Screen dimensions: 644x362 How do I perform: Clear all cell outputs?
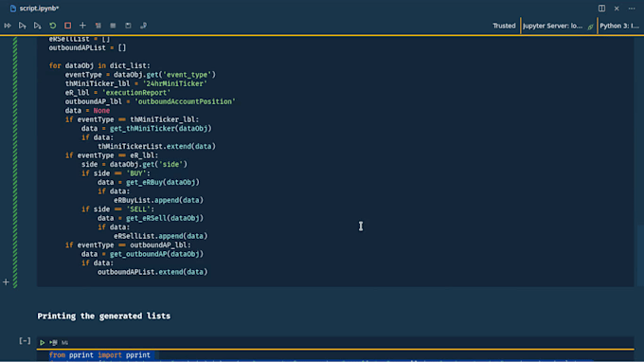pyautogui.click(x=98, y=26)
